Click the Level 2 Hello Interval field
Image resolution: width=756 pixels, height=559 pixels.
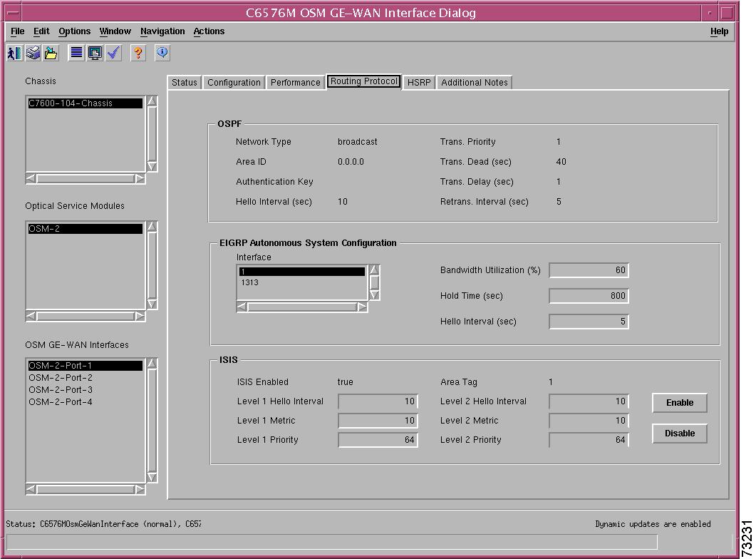(x=589, y=401)
